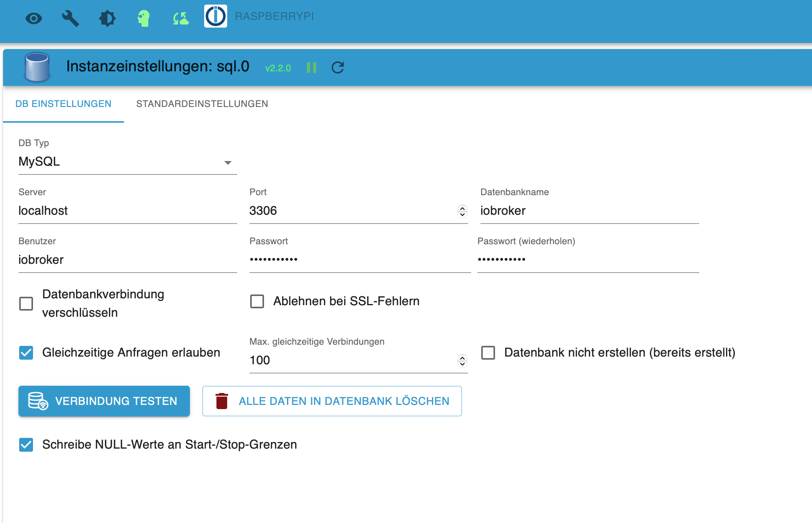
Task: Switch to the Standardeinstellungen tab
Action: [x=202, y=104]
